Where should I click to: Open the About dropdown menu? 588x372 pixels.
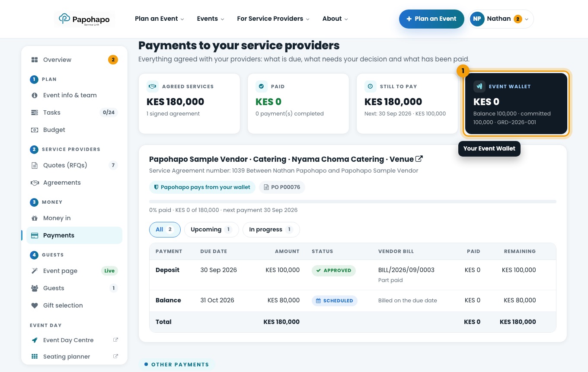tap(335, 19)
